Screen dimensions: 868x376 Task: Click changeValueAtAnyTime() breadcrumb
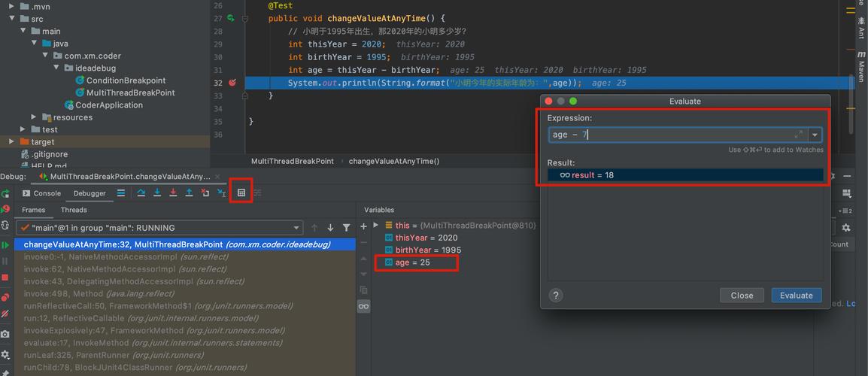pyautogui.click(x=393, y=161)
